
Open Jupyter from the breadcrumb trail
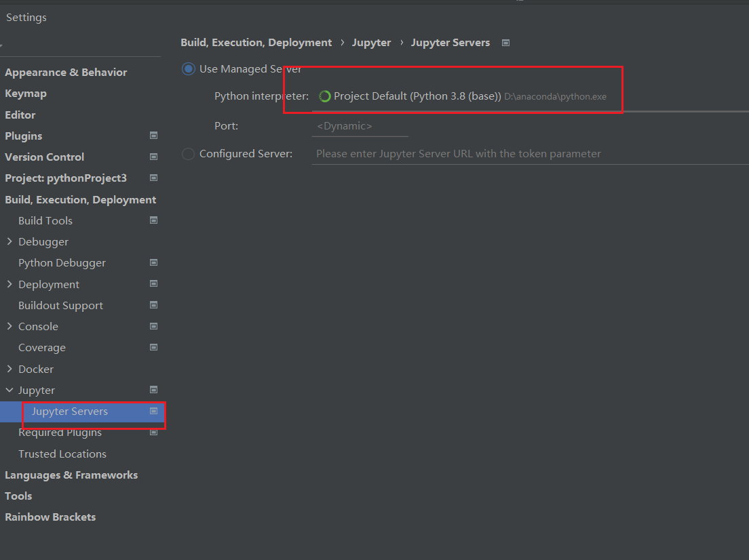tap(371, 42)
